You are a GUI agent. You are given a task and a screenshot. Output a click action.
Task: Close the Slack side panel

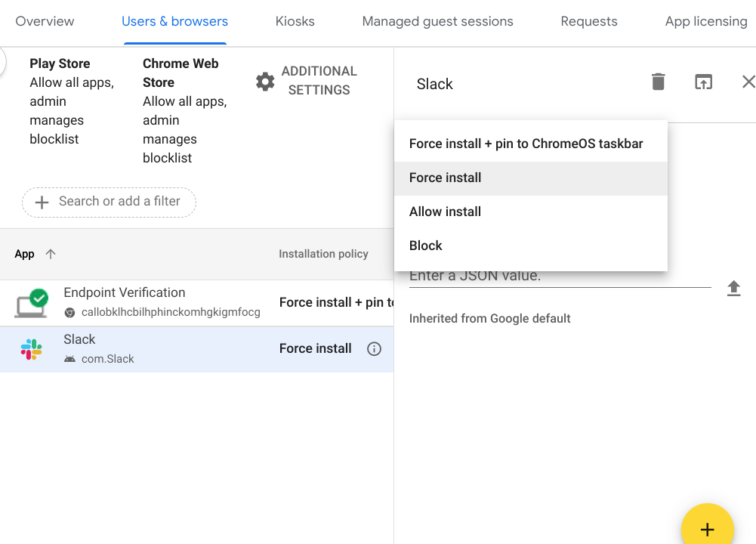pyautogui.click(x=748, y=82)
